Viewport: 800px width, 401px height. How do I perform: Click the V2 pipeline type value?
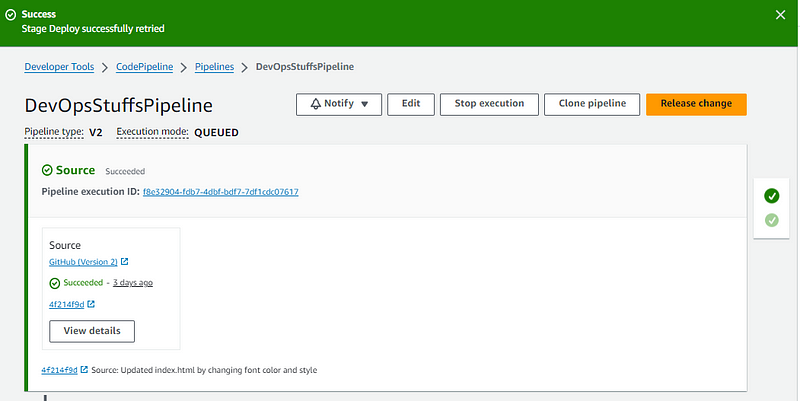click(x=96, y=133)
